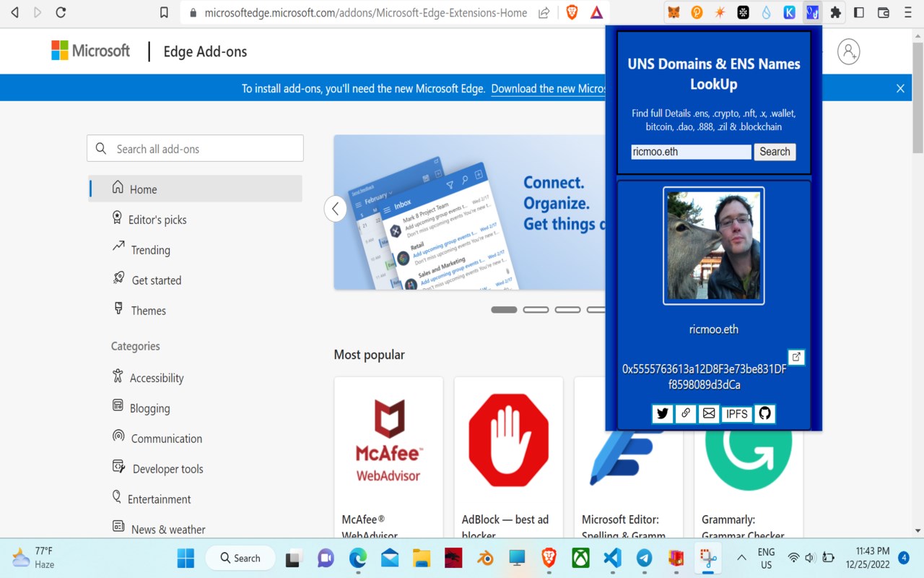Dismiss the blue install banner

900,88
